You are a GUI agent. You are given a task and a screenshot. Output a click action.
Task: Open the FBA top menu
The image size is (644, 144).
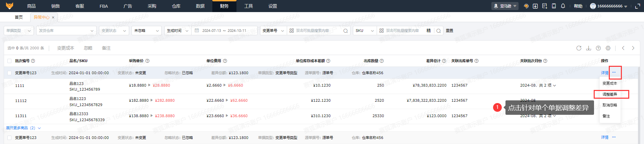click(104, 6)
